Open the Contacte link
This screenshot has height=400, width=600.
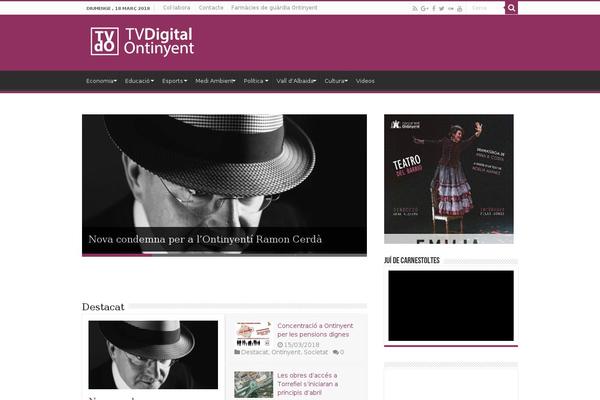[x=211, y=8]
